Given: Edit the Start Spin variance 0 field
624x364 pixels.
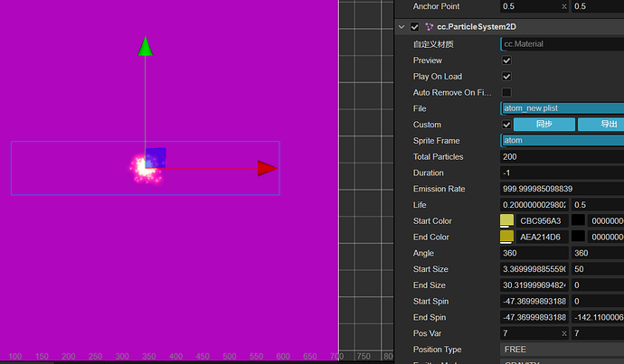Looking at the screenshot, I should point(598,301).
